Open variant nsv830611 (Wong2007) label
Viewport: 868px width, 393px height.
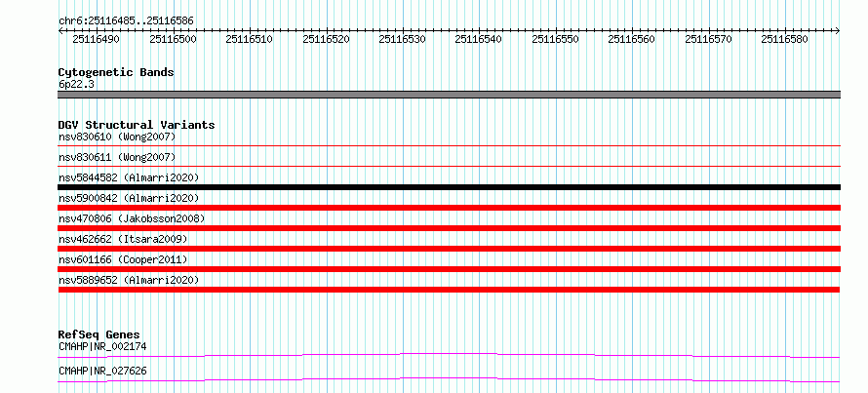pos(117,157)
